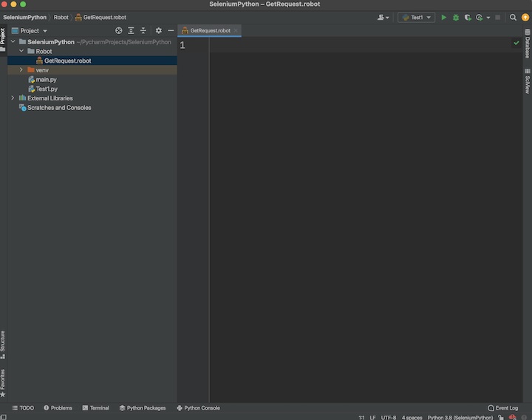This screenshot has width=532, height=420.
Task: Collapse all items in the Project tree
Action: pyautogui.click(x=143, y=31)
